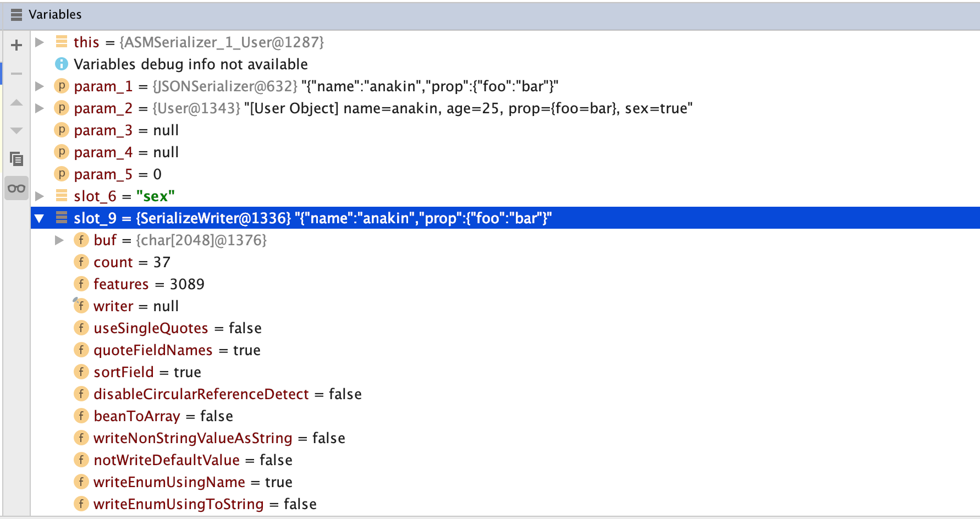This screenshot has height=519, width=980.
Task: Click the info icon beside debug info message
Action: tap(62, 64)
